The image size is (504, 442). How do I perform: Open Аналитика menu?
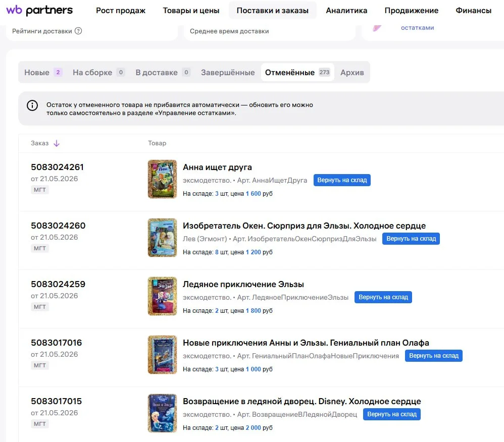(346, 10)
